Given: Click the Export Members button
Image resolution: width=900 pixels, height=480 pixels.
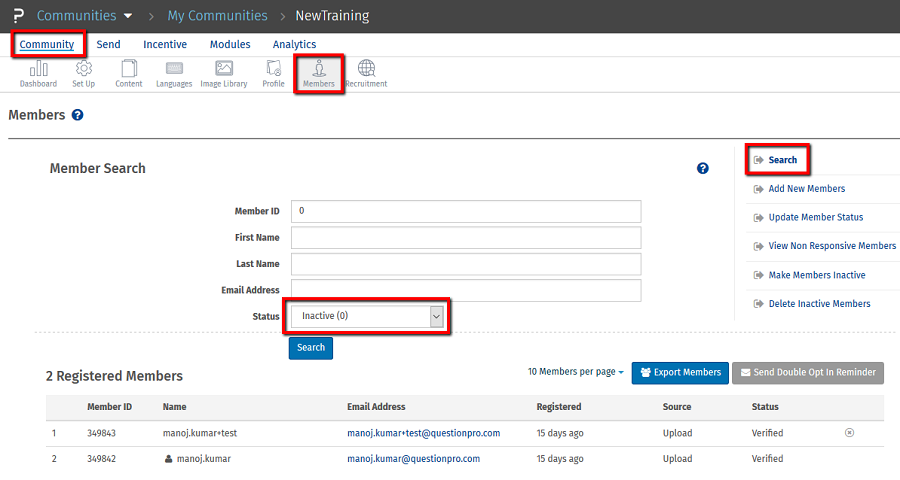Looking at the screenshot, I should (x=680, y=373).
